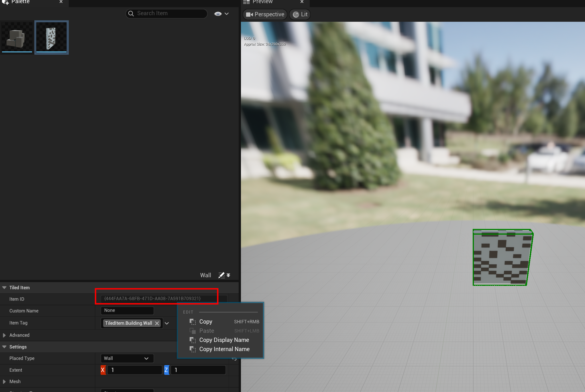Remove the TiledItem.Building.Wall tag
Image resolution: width=585 pixels, height=392 pixels.
(157, 323)
